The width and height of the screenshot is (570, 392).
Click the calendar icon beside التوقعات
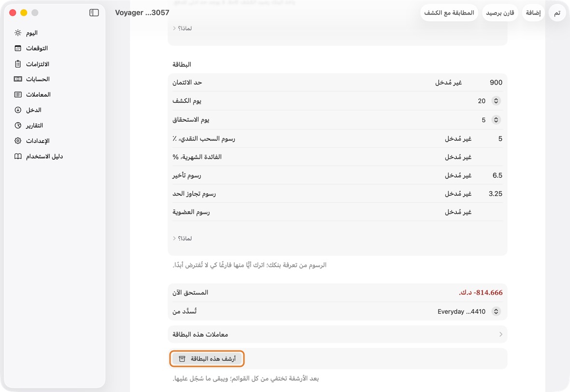(x=18, y=48)
